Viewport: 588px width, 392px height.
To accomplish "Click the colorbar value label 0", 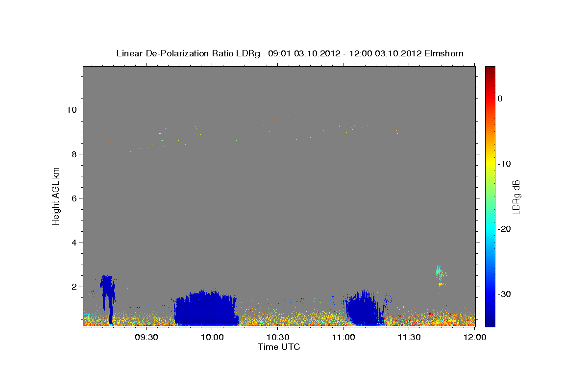I will pyautogui.click(x=500, y=98).
